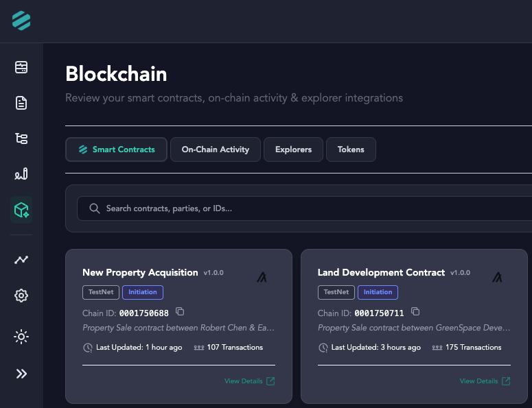
Task: Click v1.0.0 on Land Development Contract card
Action: [460, 273]
